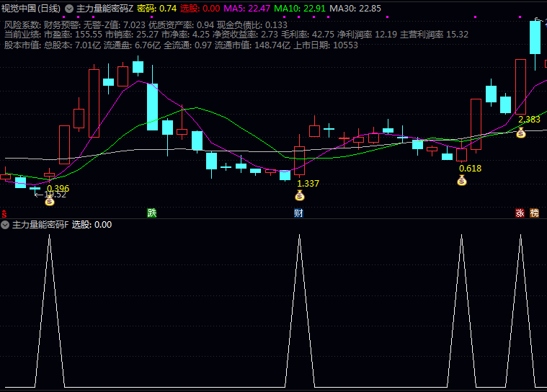
Task: Click the 榜 event marker
Action: tap(534, 213)
